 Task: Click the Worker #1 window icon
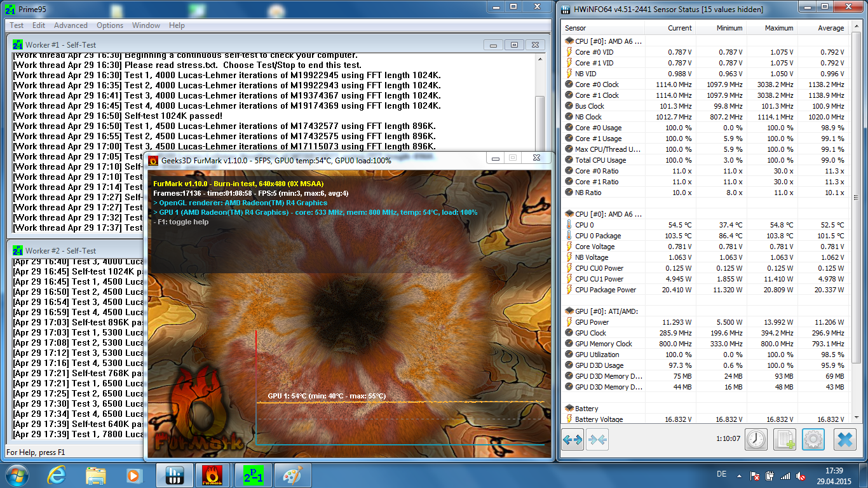[x=18, y=45]
